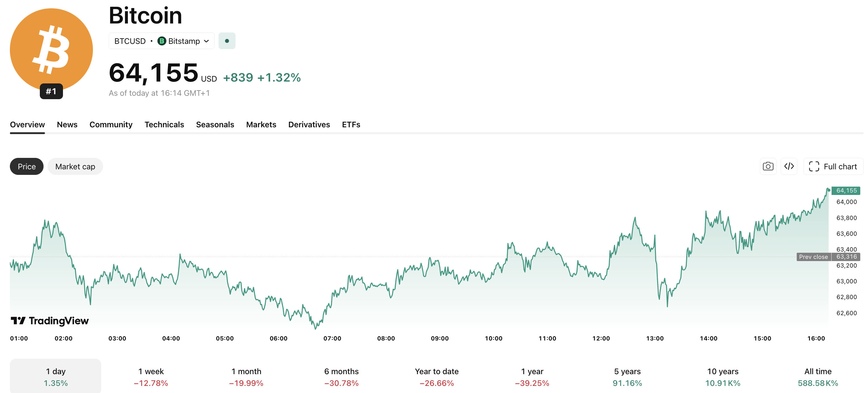
Task: Click the 16:00 time axis label
Action: point(816,338)
